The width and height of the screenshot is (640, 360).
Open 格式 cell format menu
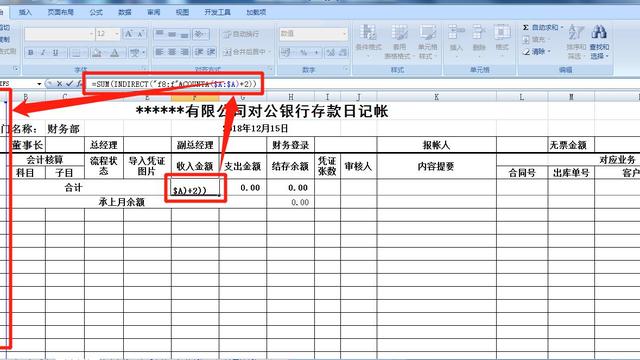click(502, 39)
